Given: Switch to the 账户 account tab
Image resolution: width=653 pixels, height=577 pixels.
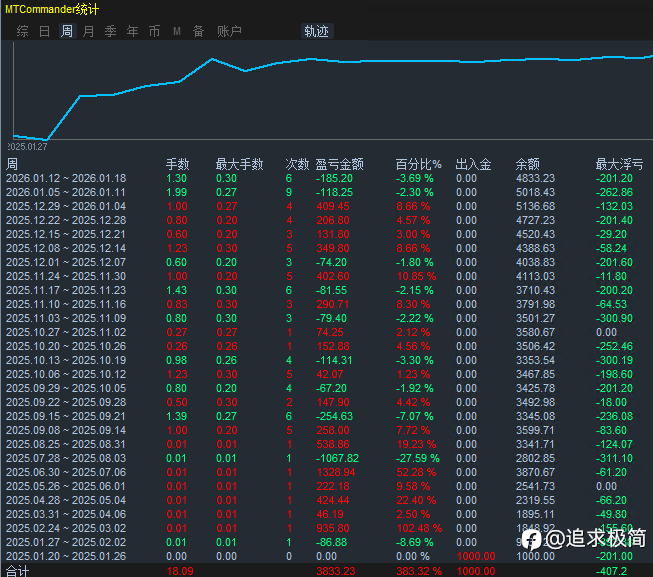Looking at the screenshot, I should 229,31.
